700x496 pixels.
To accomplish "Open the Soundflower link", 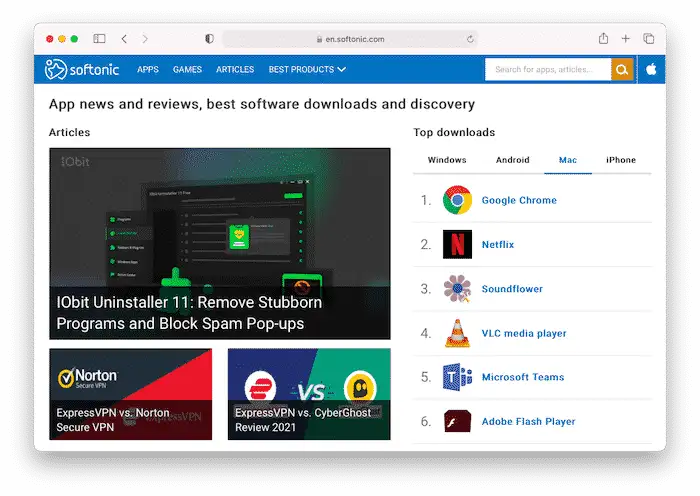I will coord(512,288).
